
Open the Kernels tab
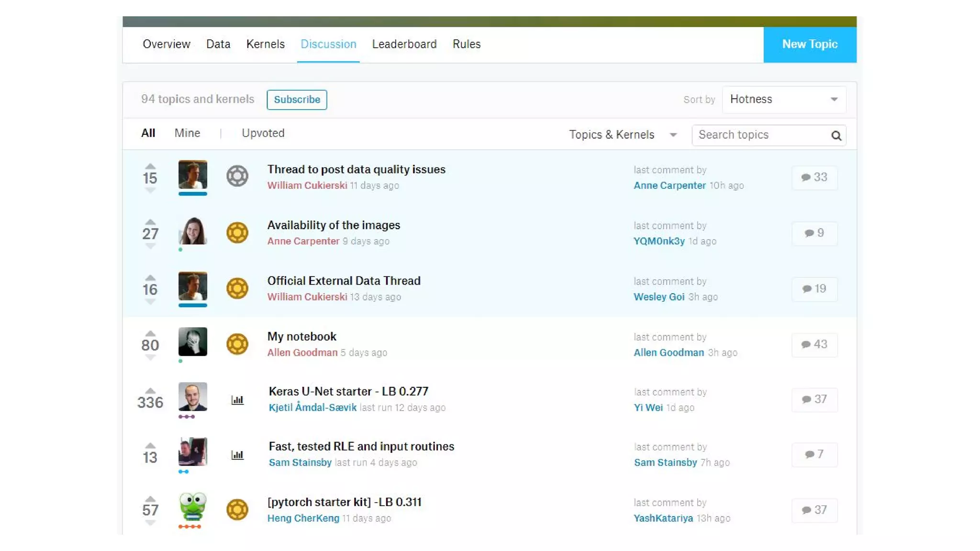pyautogui.click(x=265, y=44)
